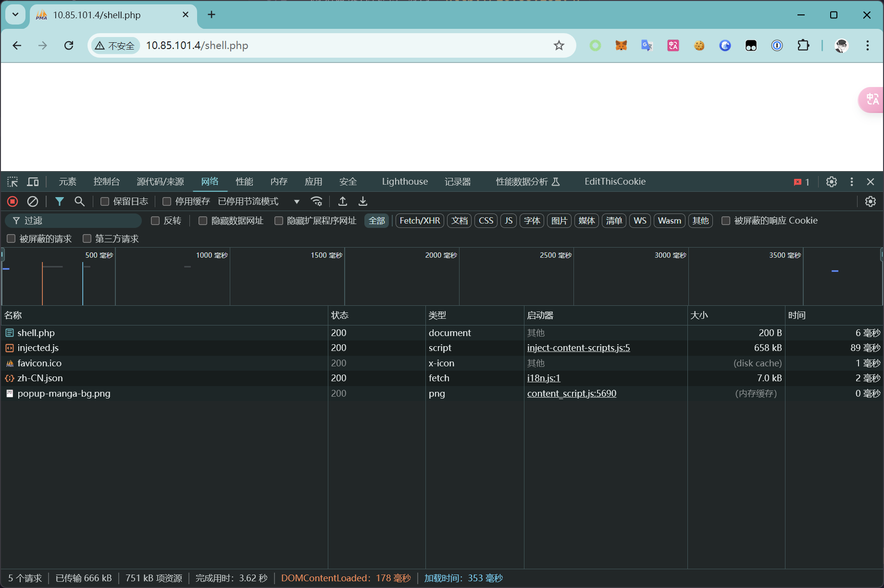Check 第三方请求 checkbox

tap(87, 238)
